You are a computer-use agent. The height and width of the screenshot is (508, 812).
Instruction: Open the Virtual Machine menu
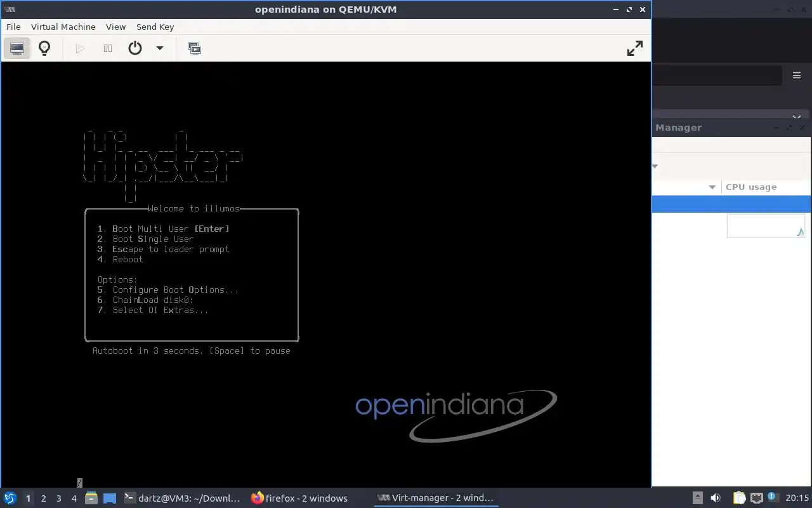coord(63,27)
